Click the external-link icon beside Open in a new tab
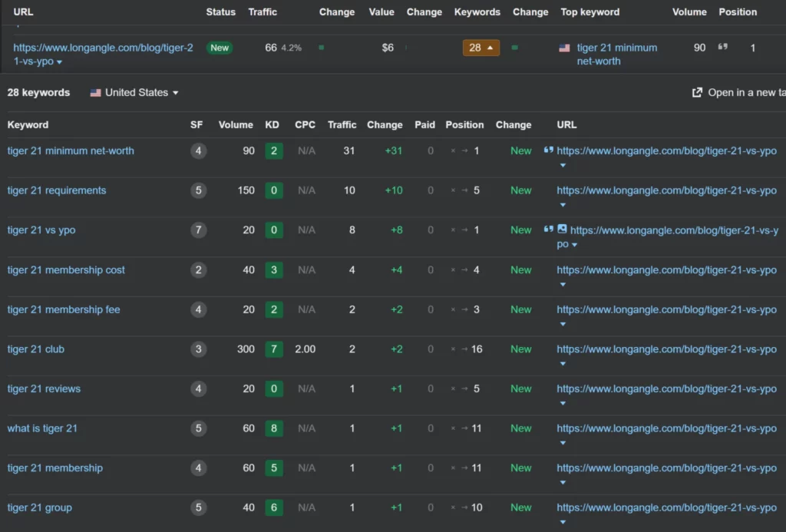 coord(697,92)
